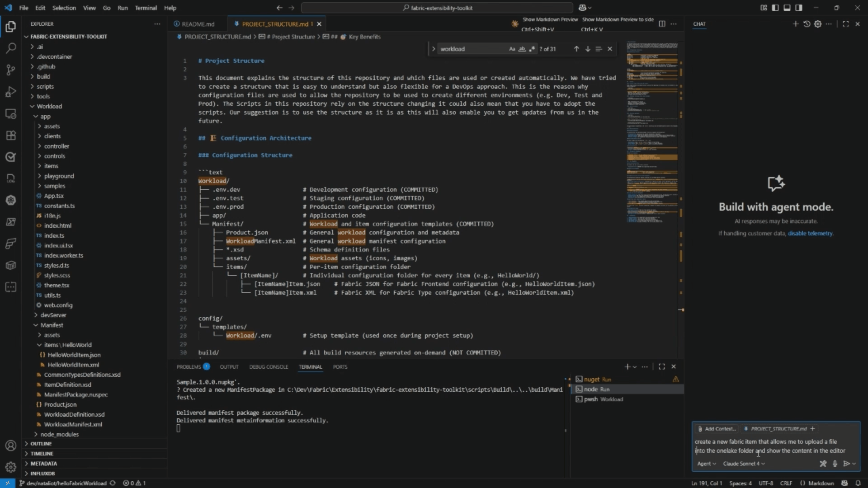Open the Source Control view
The height and width of the screenshot is (488, 868).
pos(11,70)
